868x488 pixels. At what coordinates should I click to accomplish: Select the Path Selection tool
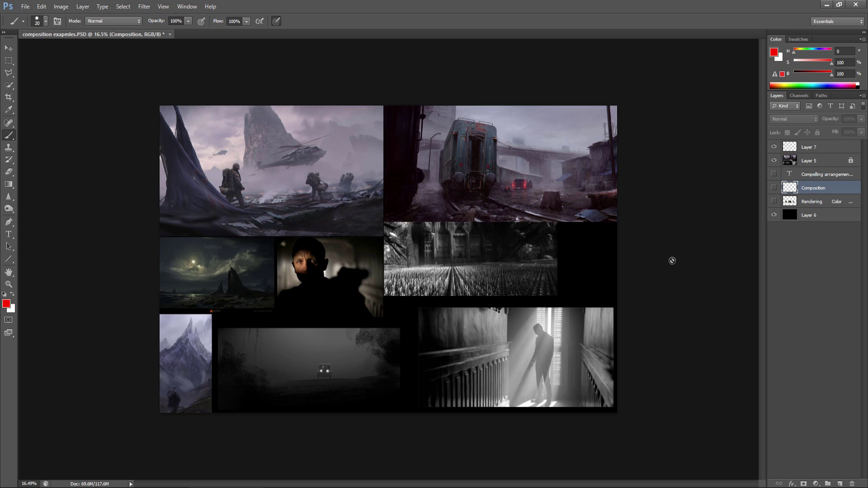pos(9,246)
